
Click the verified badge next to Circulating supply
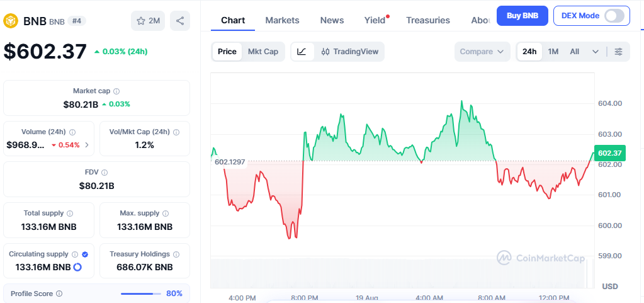tap(85, 254)
